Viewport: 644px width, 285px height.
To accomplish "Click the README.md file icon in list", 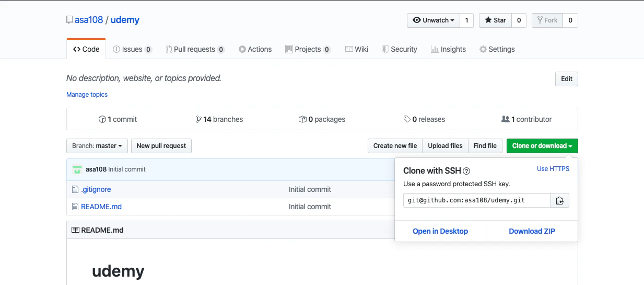I will tap(75, 207).
